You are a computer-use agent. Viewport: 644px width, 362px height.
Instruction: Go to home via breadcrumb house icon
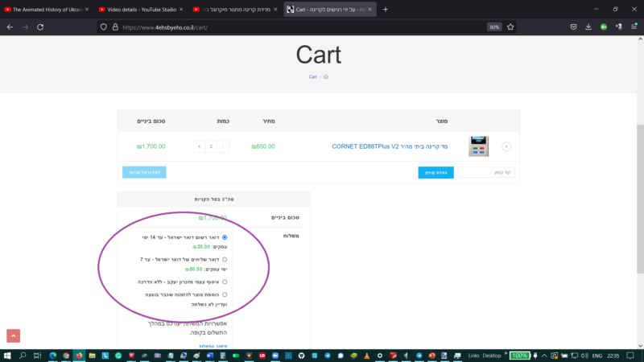(x=326, y=76)
